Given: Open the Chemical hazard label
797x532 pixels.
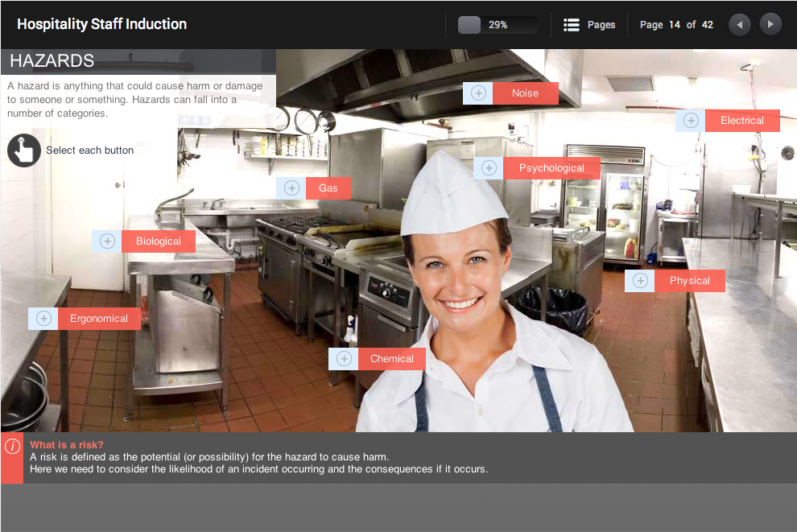Looking at the screenshot, I should pyautogui.click(x=392, y=359).
